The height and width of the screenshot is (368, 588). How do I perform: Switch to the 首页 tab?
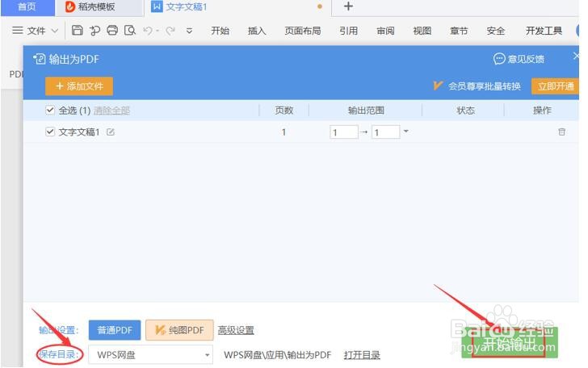(x=27, y=7)
